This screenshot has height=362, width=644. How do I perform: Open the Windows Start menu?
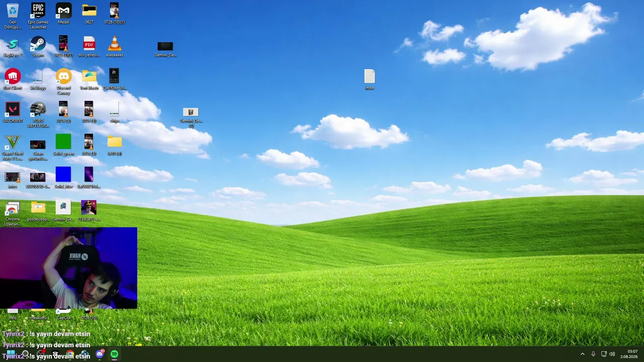pos(11,354)
